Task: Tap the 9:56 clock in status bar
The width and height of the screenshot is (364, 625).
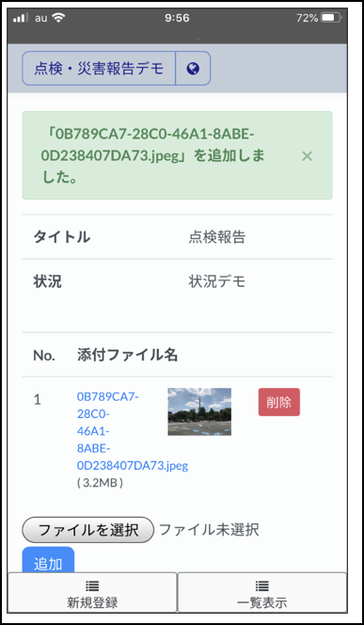Action: click(177, 18)
